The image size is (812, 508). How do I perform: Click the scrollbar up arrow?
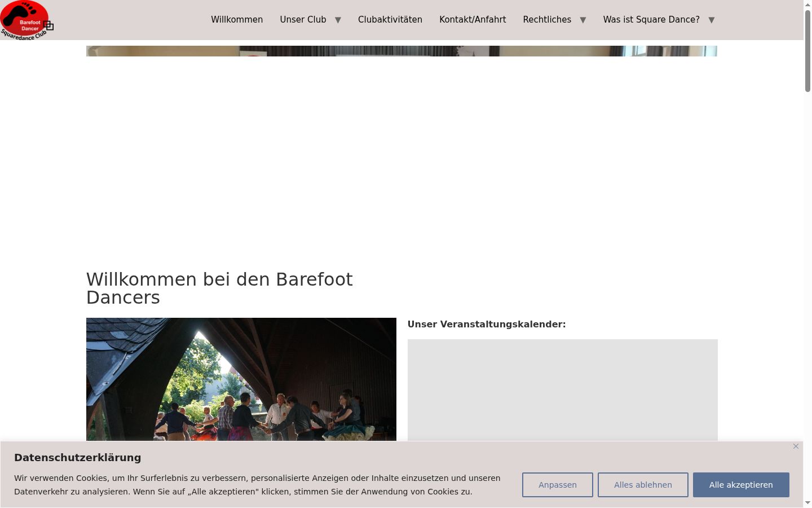pos(807,5)
